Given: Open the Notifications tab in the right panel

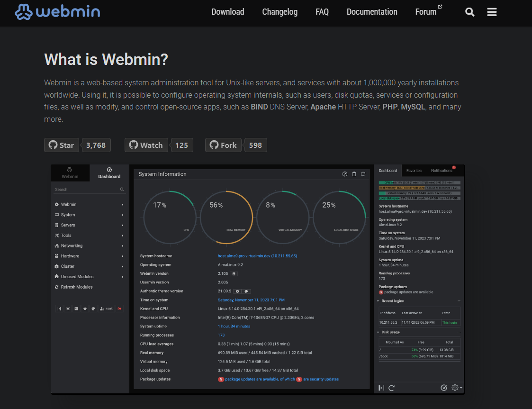Looking at the screenshot, I should pyautogui.click(x=442, y=171).
